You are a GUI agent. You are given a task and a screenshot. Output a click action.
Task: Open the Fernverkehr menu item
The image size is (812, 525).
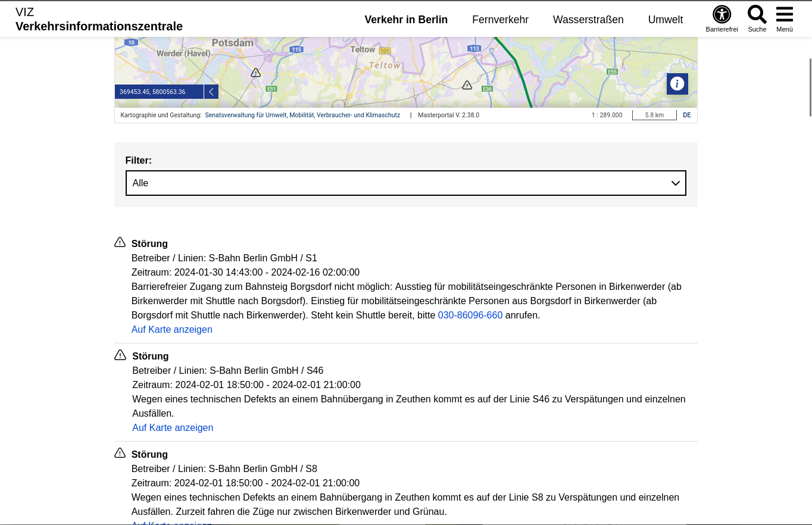coord(500,20)
